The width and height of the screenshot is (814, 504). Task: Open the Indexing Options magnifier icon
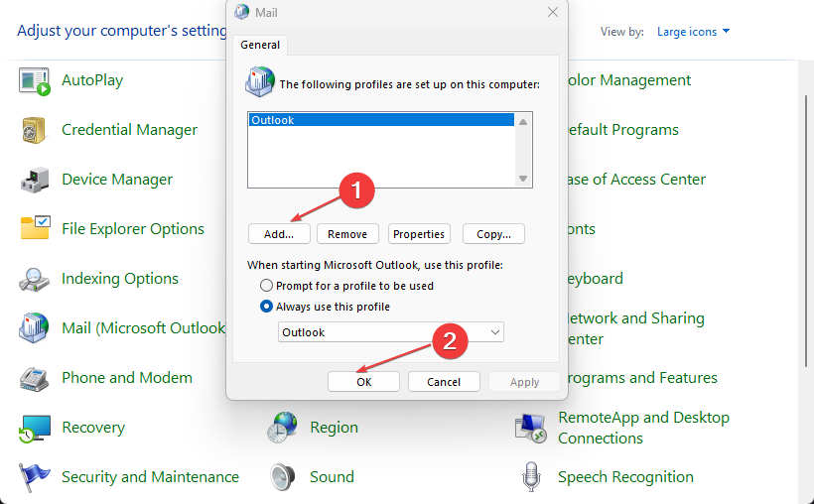(x=35, y=279)
